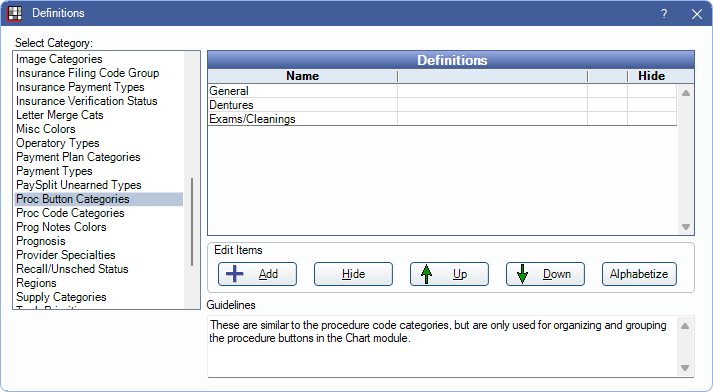This screenshot has width=713, height=392.
Task: Select PaySplit Unearned Types category
Action: (x=99, y=185)
